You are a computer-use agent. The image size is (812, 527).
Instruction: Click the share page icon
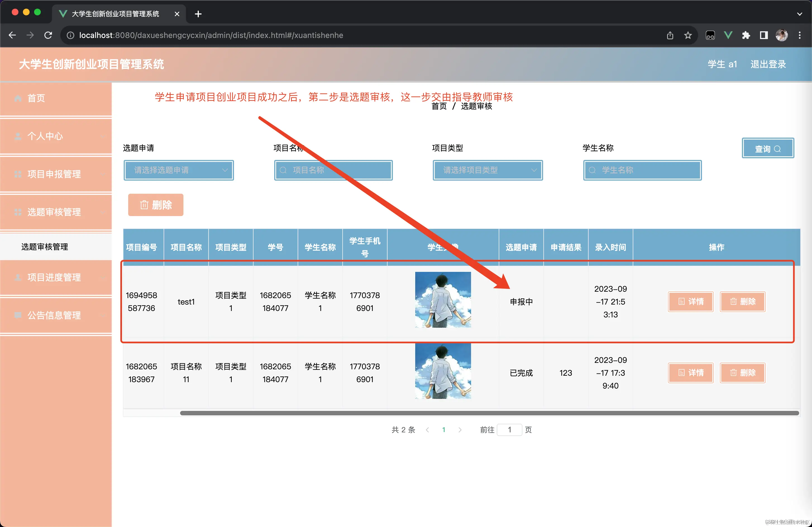point(670,35)
